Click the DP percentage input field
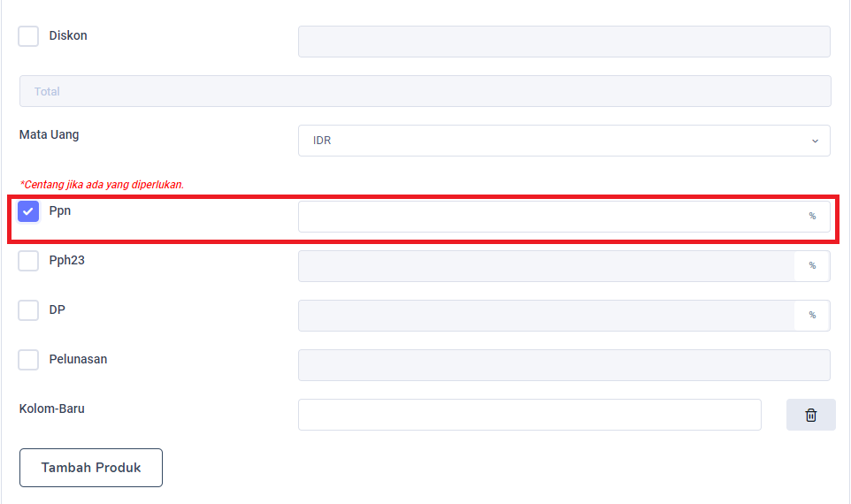851x504 pixels. 547,316
